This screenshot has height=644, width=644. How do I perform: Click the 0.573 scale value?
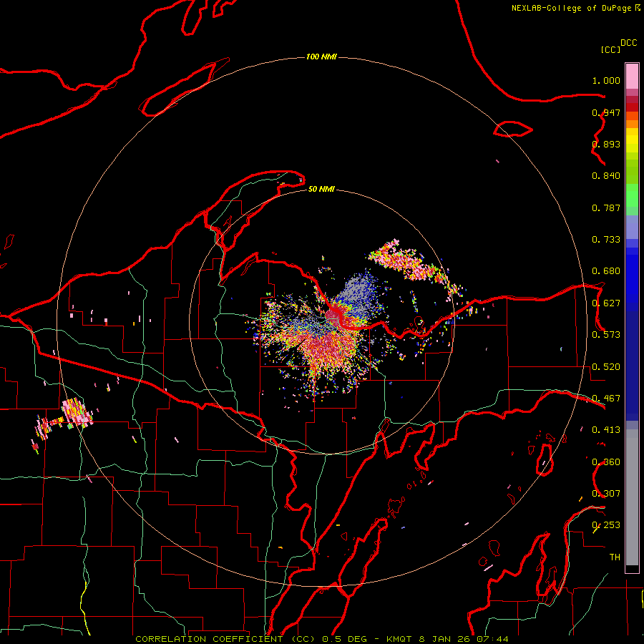point(606,335)
